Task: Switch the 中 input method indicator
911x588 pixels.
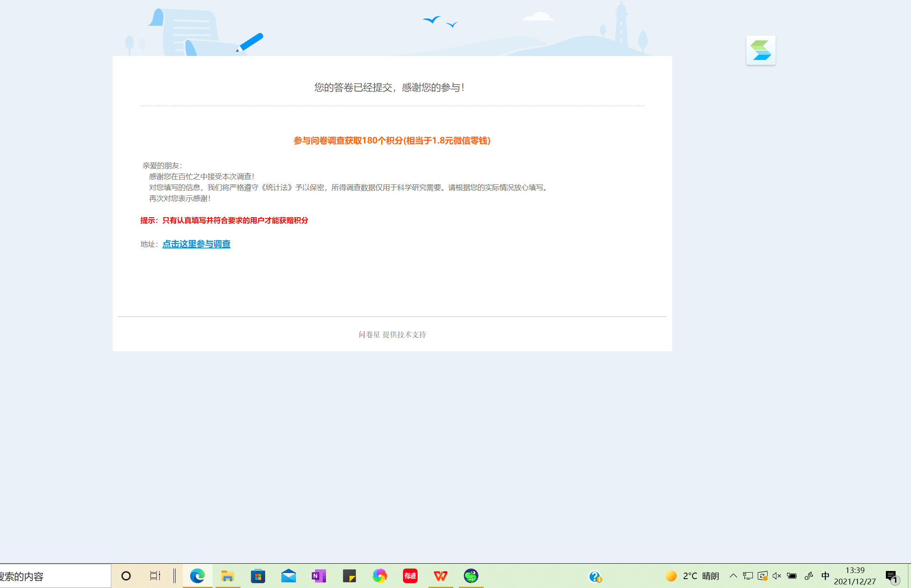Action: coord(825,576)
